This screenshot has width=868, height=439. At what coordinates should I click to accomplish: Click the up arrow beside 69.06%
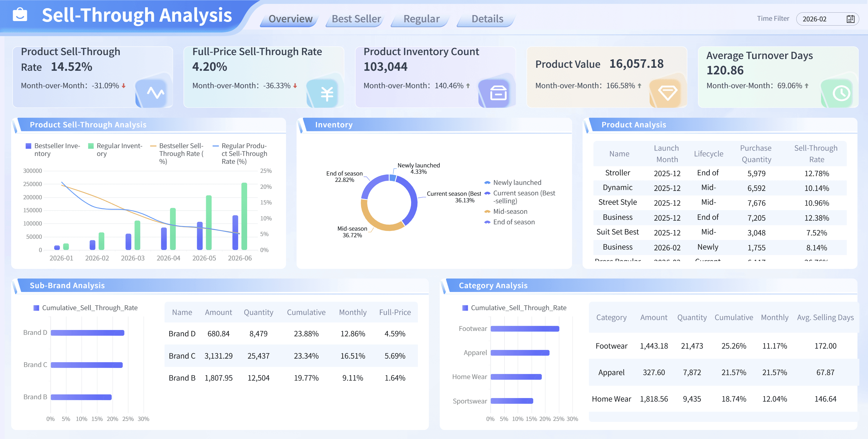(x=807, y=86)
